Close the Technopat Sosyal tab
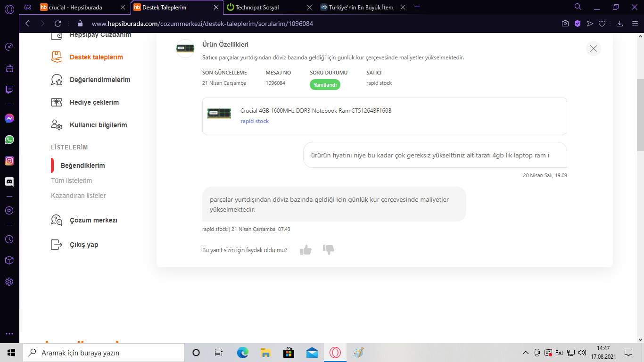This screenshot has width=644, height=362. pyautogui.click(x=310, y=7)
